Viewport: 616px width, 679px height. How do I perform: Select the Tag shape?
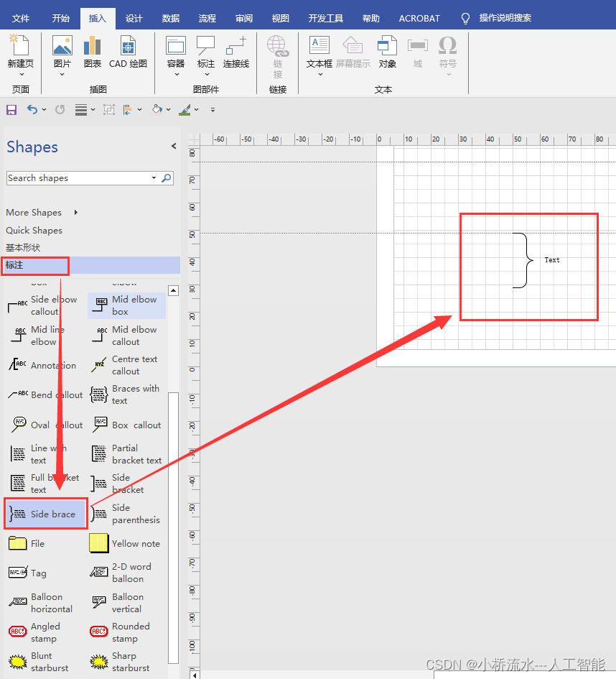(28, 573)
